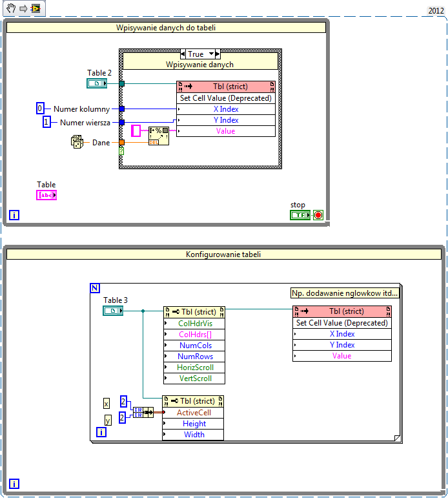Click the x free label

pyautogui.click(x=107, y=404)
